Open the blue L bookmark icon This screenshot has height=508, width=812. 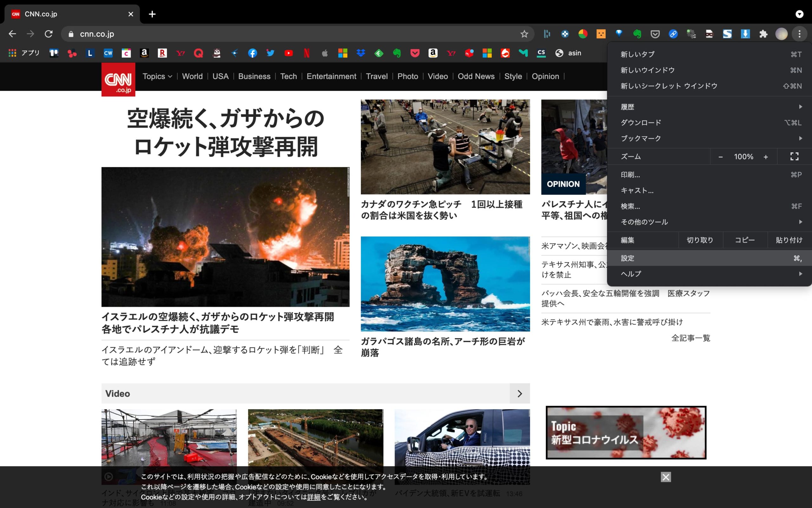pyautogui.click(x=90, y=53)
